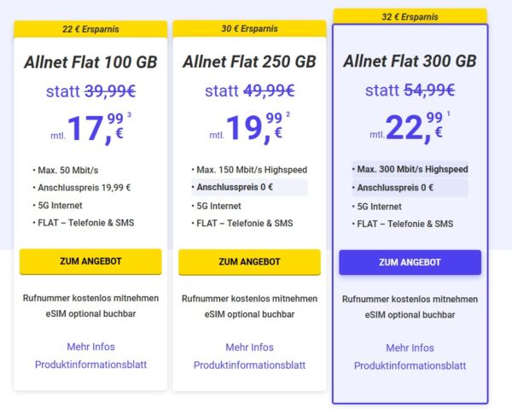512x420 pixels.
Task: Open Produktinformationsblatt for Allnet Flat 300 GB
Action: coord(410,366)
